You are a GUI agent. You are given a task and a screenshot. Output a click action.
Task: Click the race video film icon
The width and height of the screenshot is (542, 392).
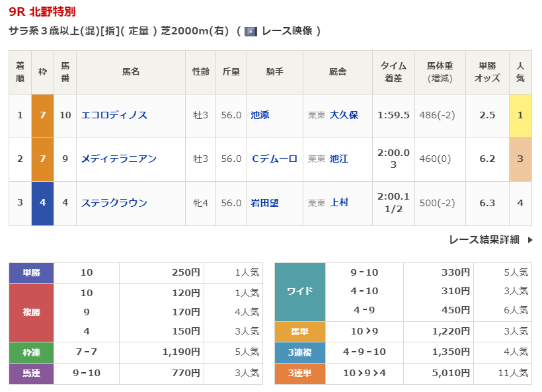click(x=251, y=31)
